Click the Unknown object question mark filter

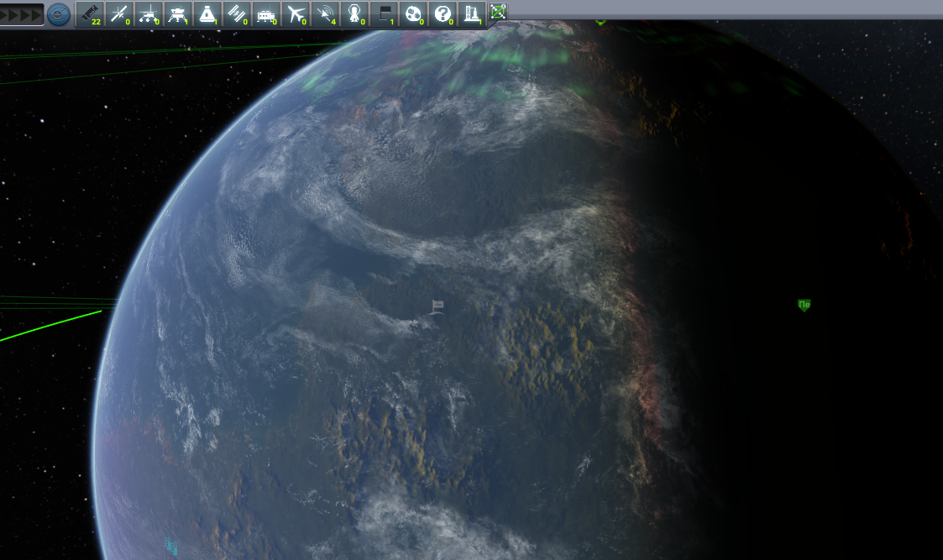(x=443, y=13)
